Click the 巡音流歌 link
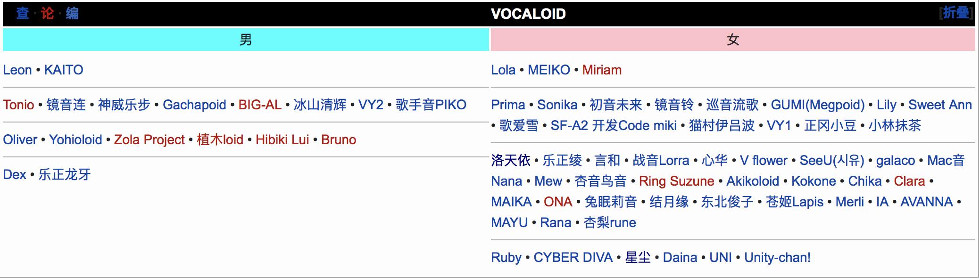This screenshot has height=278, width=980. click(732, 105)
